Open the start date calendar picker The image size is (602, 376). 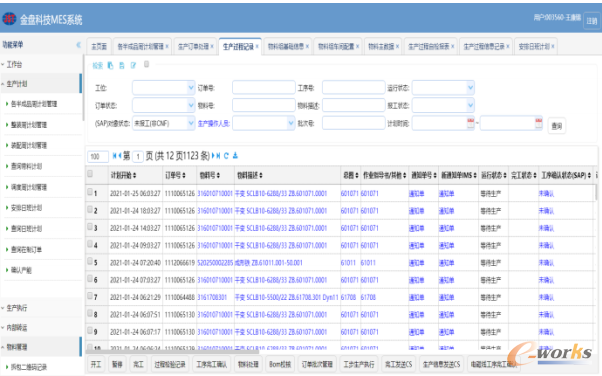click(x=471, y=123)
